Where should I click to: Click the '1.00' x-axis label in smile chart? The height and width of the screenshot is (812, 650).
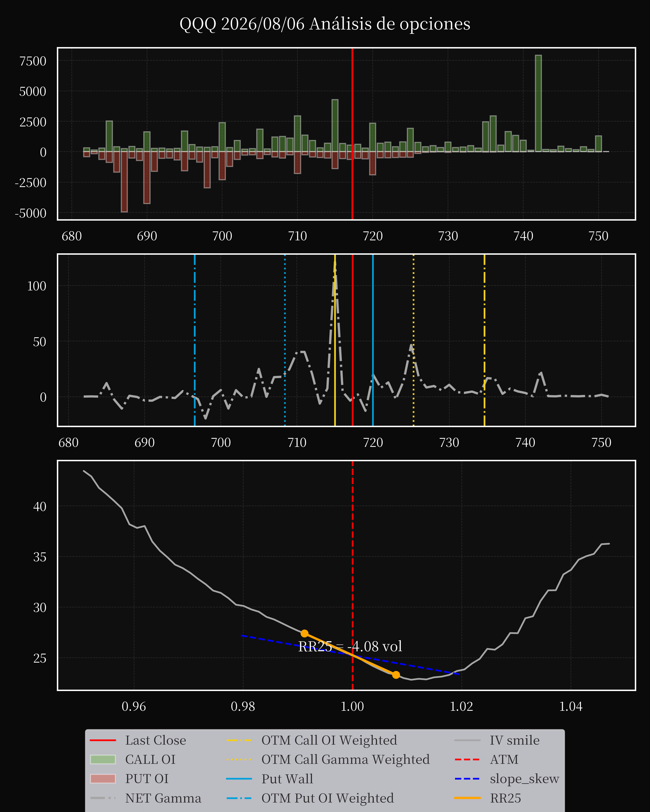(352, 706)
